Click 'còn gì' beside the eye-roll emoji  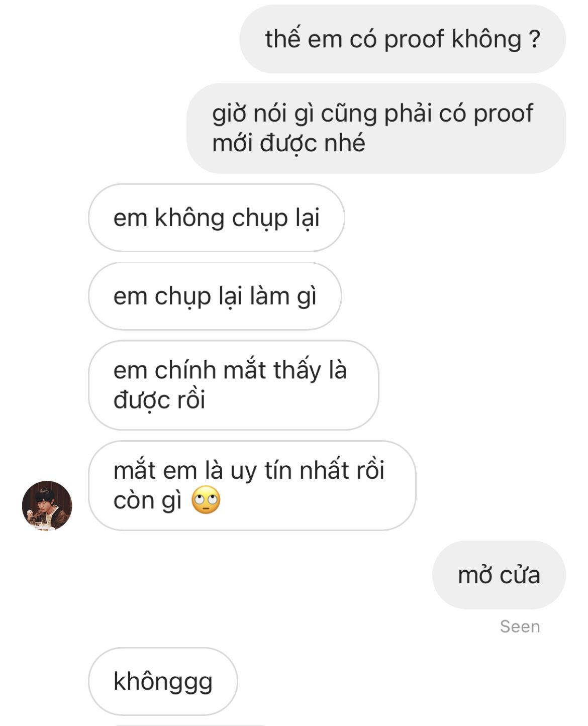(x=148, y=501)
